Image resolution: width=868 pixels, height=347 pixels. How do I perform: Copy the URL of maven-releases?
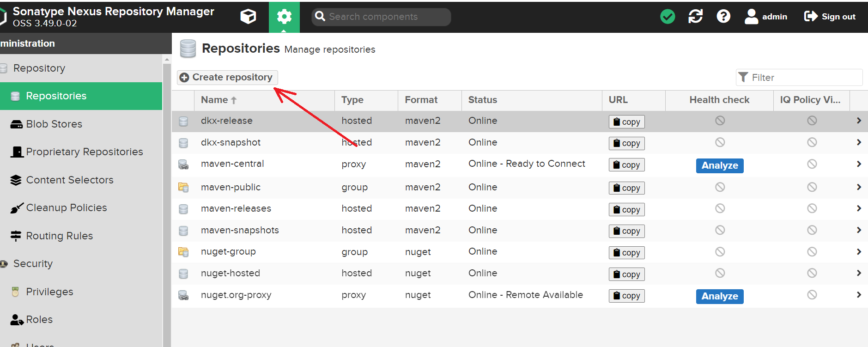click(626, 210)
